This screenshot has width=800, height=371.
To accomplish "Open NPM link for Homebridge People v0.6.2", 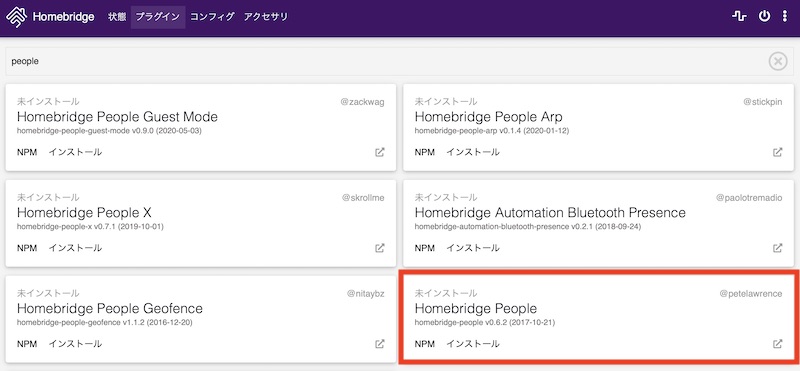I will click(x=425, y=344).
